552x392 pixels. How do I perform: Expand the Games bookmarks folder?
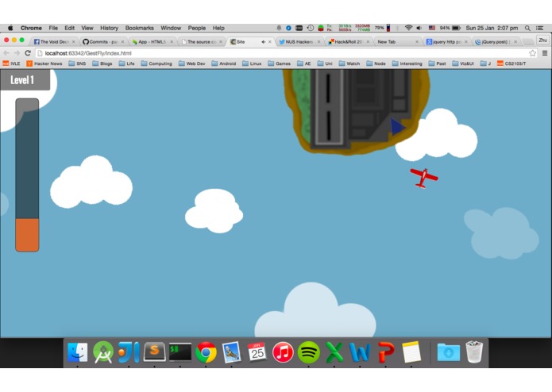click(x=279, y=63)
